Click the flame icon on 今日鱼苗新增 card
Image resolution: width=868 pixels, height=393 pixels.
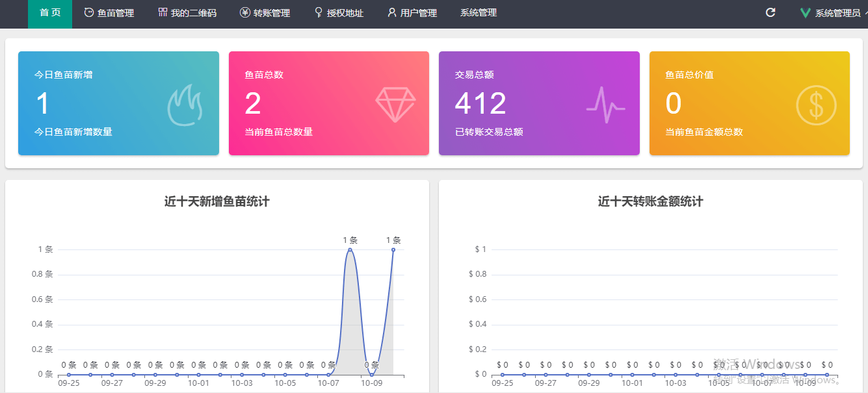click(185, 103)
